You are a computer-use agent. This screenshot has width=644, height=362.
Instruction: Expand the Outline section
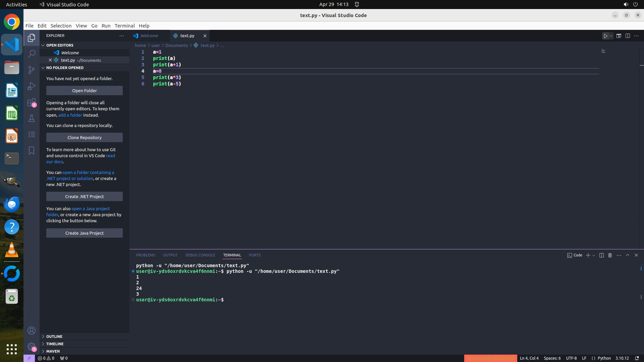click(54, 337)
